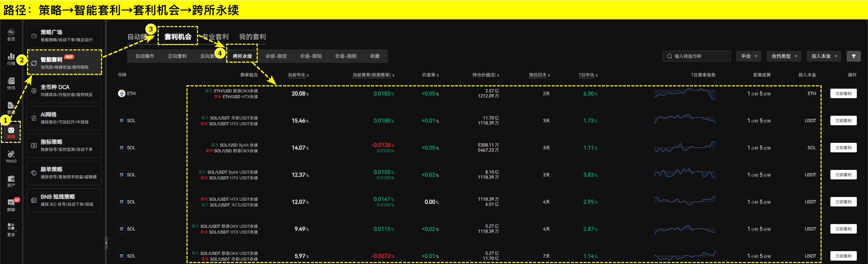This screenshot has height=264, width=868.
Task: Click 立即套利 for the SOL 12.37% row
Action: click(x=843, y=175)
